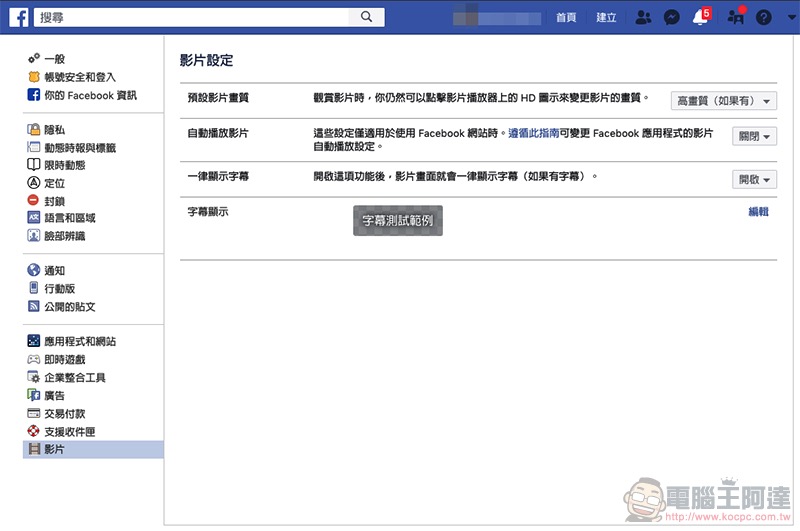
Task: Open the blurred profile name link
Action: click(496, 17)
